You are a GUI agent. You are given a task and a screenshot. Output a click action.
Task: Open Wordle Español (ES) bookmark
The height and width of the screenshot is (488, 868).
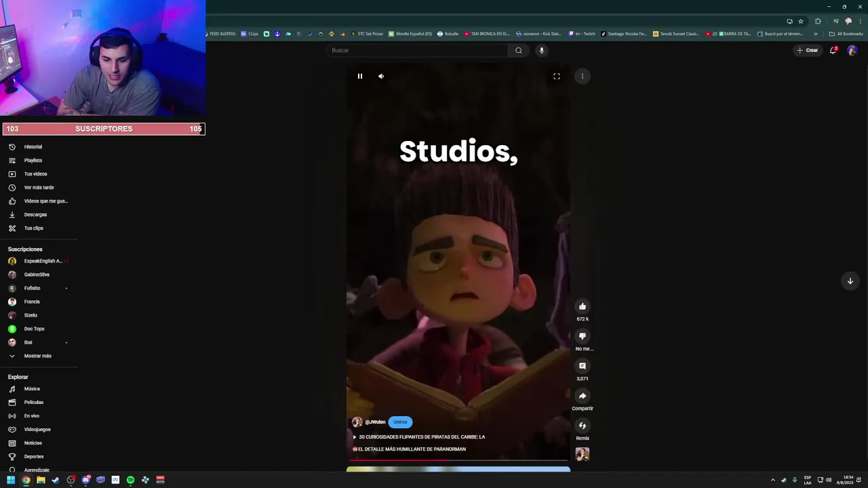410,34
